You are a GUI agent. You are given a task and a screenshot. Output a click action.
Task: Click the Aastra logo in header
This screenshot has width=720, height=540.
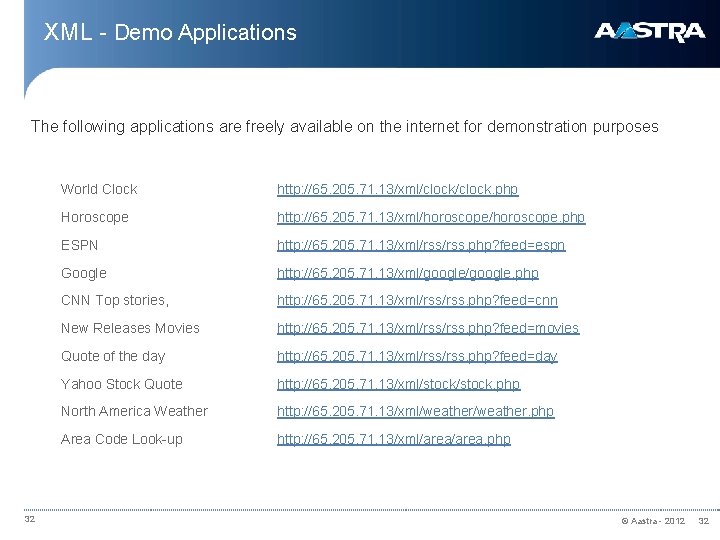tap(649, 32)
